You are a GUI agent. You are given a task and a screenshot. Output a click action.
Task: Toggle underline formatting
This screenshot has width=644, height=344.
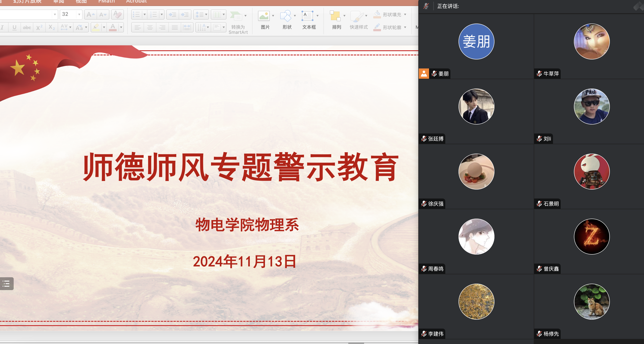click(15, 27)
